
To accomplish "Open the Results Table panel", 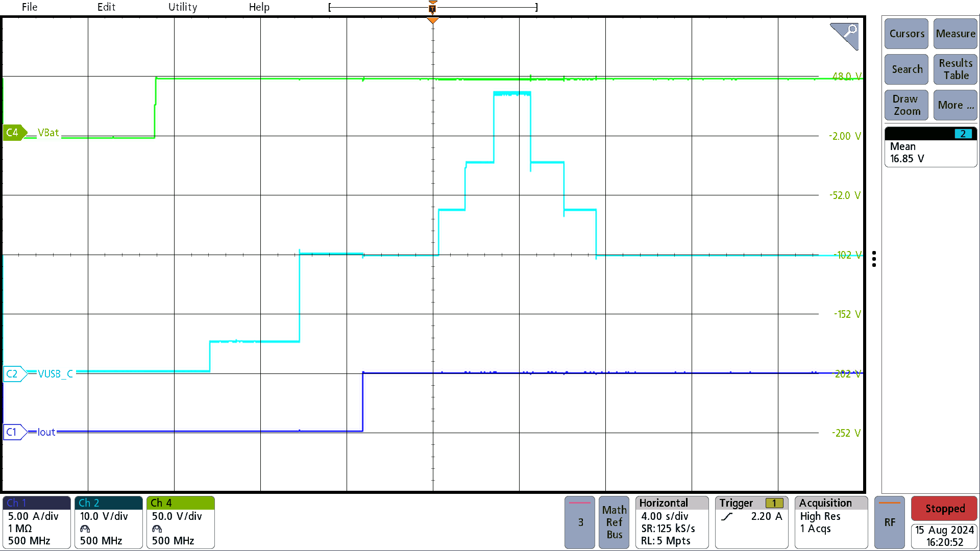I will coord(954,70).
